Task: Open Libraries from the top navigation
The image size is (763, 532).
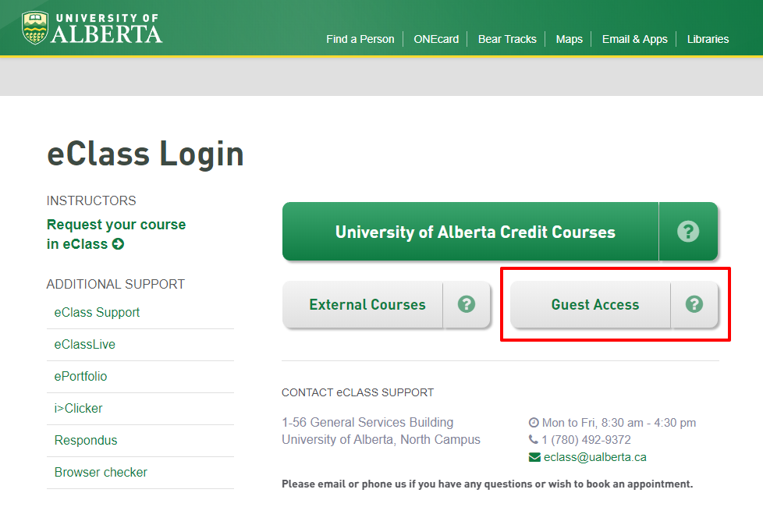Action: pos(708,39)
